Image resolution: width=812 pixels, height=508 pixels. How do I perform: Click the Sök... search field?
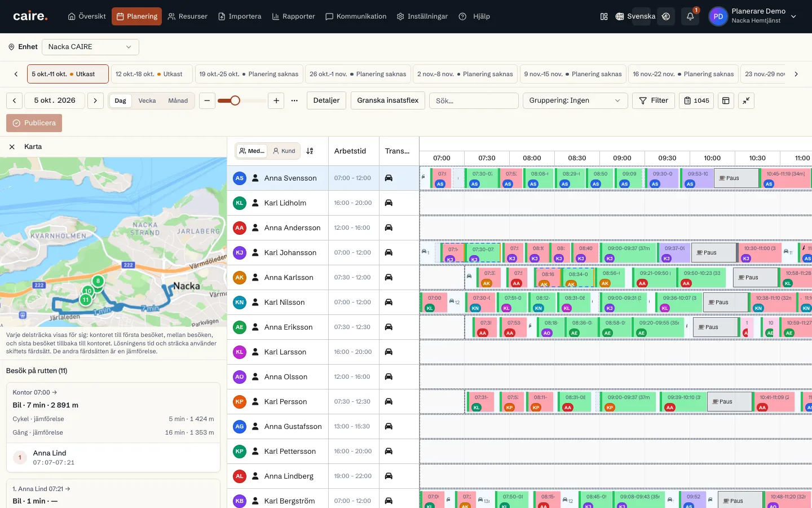coord(474,100)
